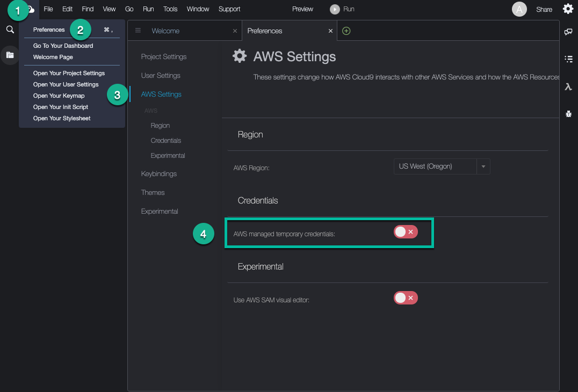The height and width of the screenshot is (392, 578).
Task: Open the user avatar labeled A
Action: pyautogui.click(x=519, y=9)
